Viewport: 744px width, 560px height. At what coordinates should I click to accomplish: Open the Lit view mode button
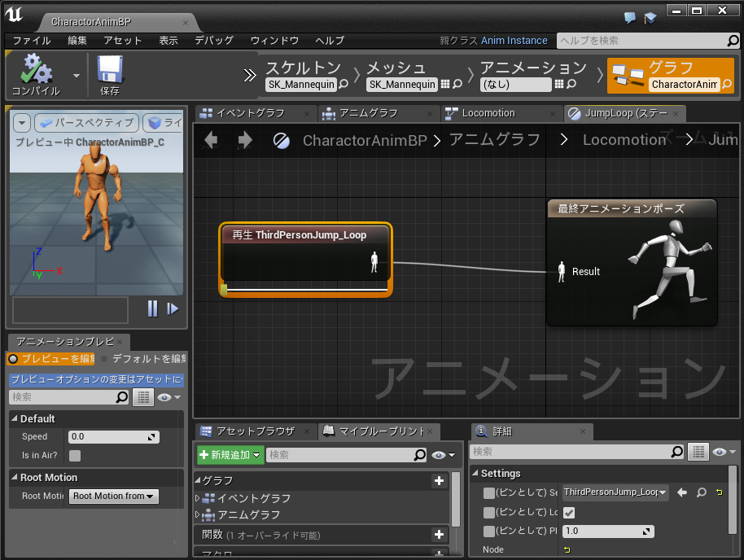click(x=163, y=123)
